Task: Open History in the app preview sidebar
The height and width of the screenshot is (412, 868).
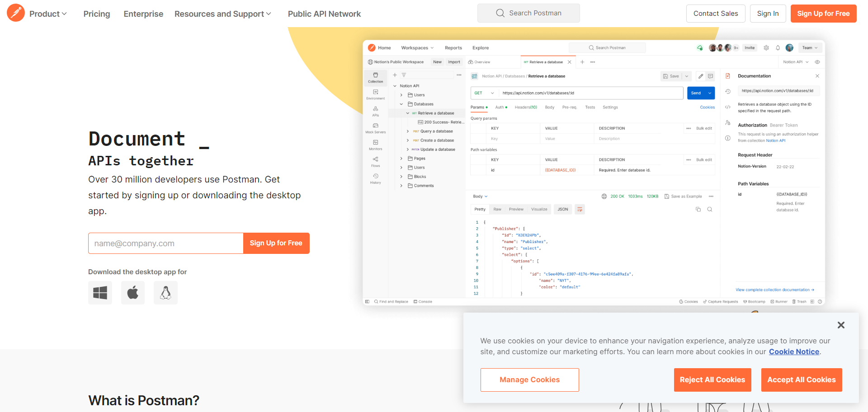Action: click(375, 179)
